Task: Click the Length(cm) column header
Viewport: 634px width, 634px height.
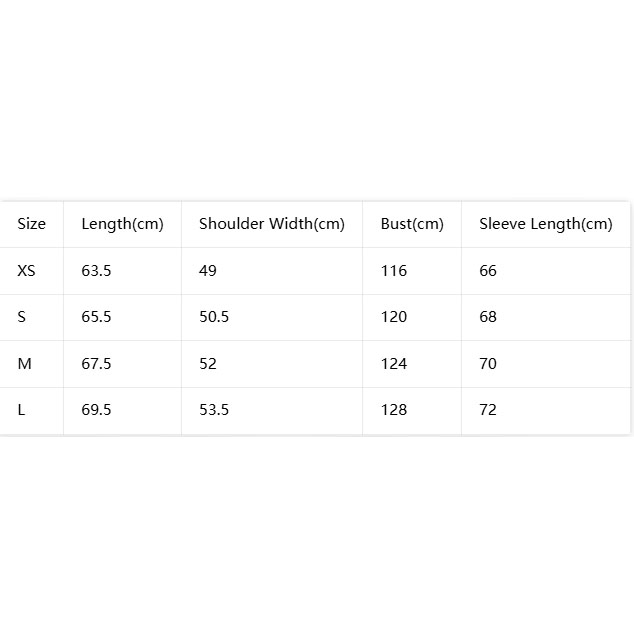Action: [122, 224]
